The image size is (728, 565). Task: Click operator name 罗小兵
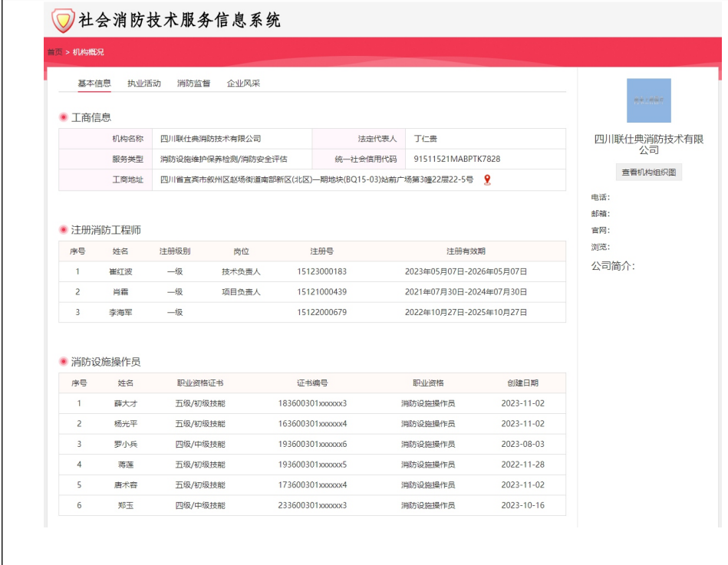coord(126,445)
